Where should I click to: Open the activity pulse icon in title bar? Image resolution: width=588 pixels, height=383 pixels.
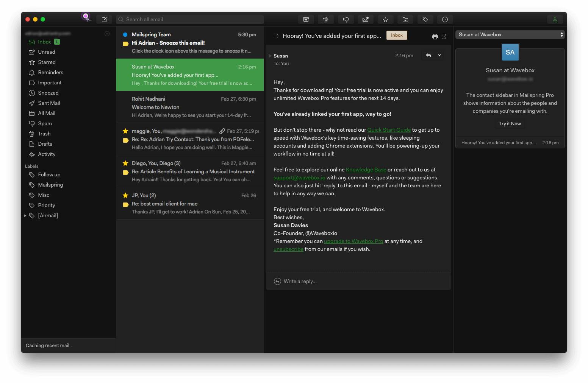coord(87,17)
